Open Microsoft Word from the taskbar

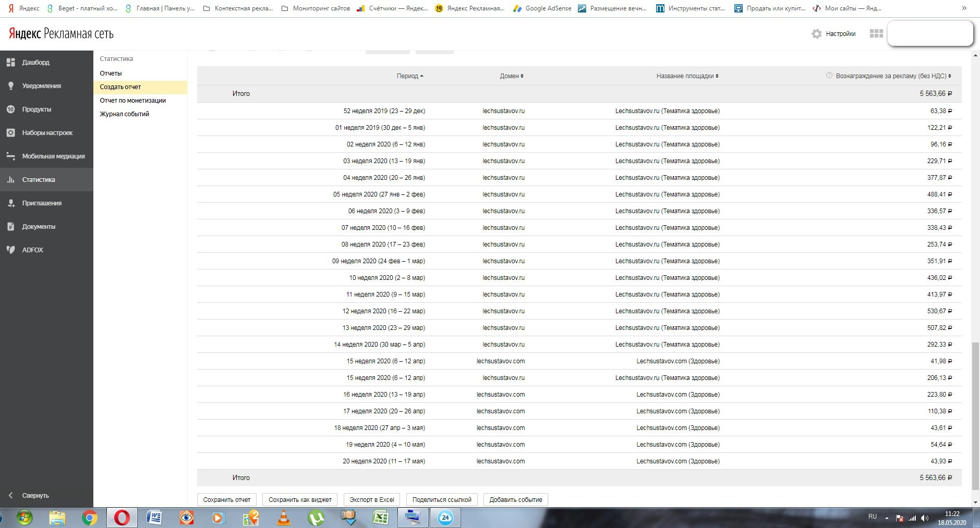pyautogui.click(x=154, y=518)
